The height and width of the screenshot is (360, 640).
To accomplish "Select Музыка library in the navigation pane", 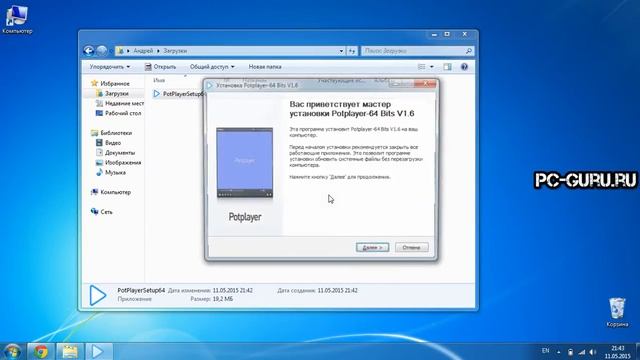I will pyautogui.click(x=111, y=172).
